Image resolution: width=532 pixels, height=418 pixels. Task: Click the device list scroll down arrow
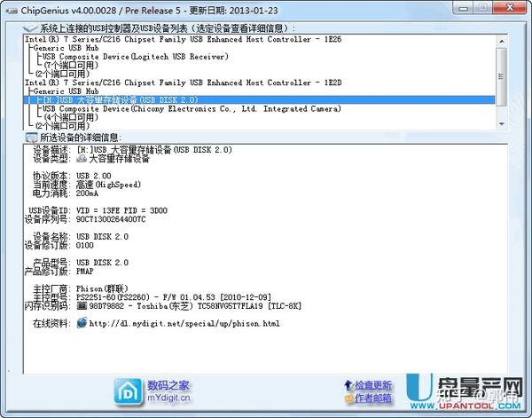[502, 124]
